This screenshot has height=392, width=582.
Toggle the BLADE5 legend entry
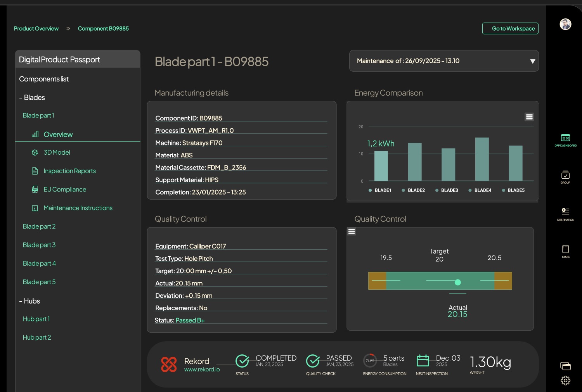[x=513, y=190]
